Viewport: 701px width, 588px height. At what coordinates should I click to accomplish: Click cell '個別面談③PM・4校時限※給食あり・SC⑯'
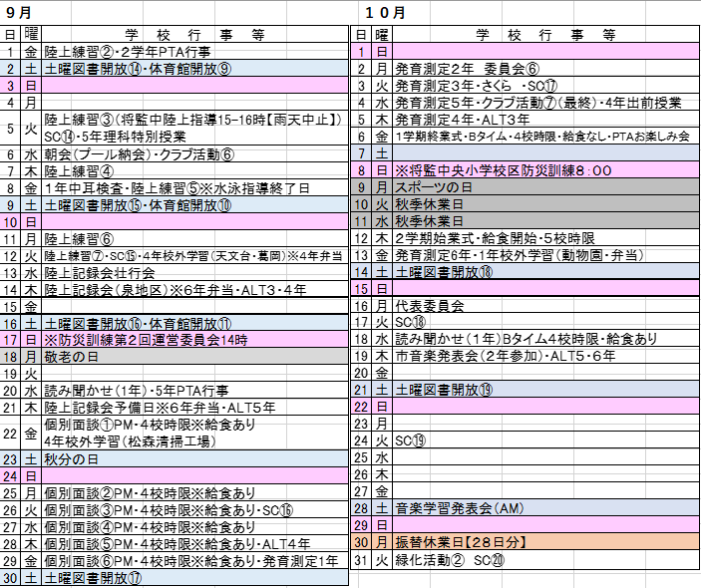[x=194, y=510]
